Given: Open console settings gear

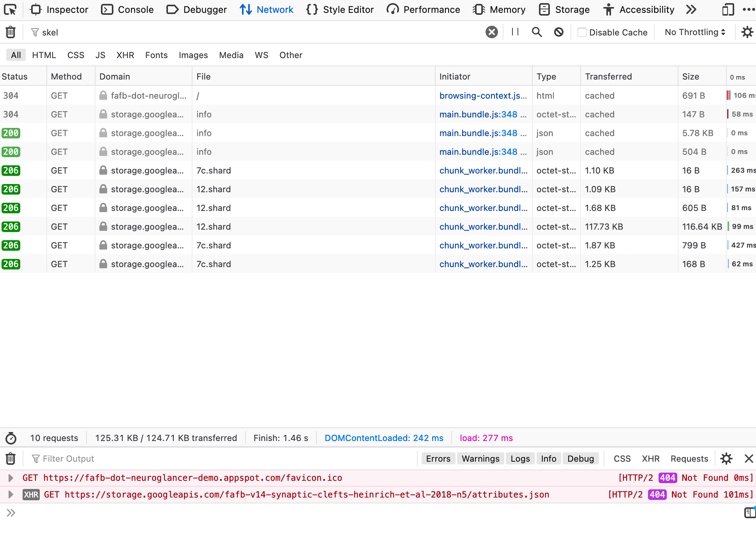Looking at the screenshot, I should tap(726, 459).
